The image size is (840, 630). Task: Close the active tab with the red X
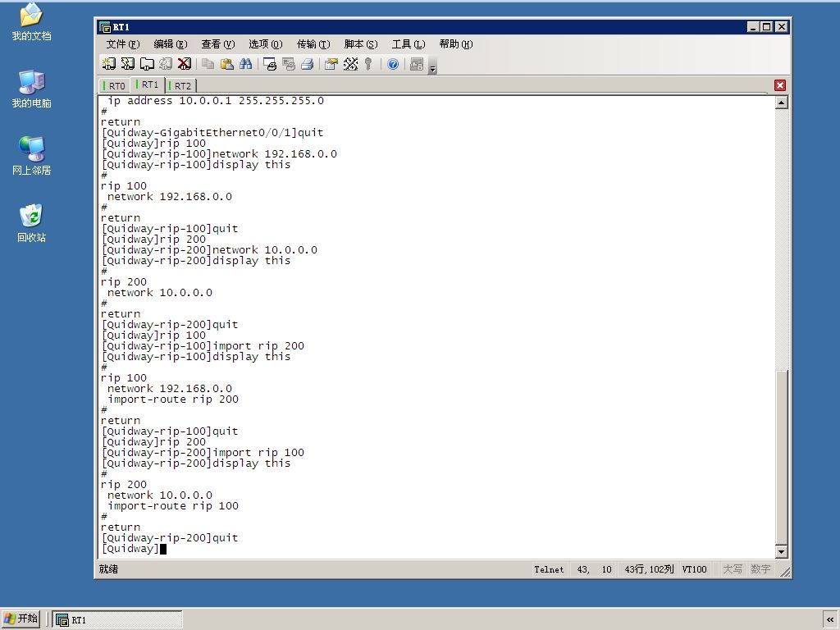tap(780, 85)
